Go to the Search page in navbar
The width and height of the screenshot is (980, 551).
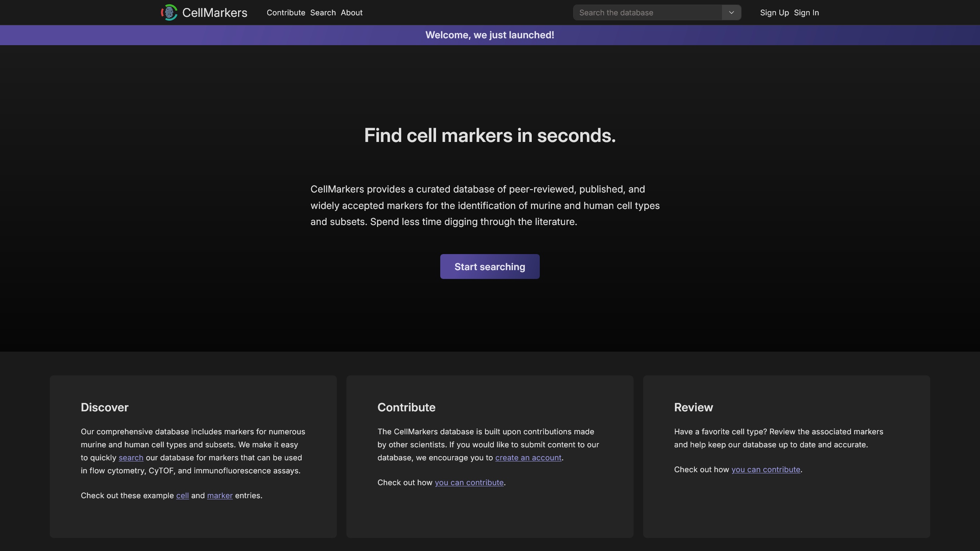click(x=323, y=13)
